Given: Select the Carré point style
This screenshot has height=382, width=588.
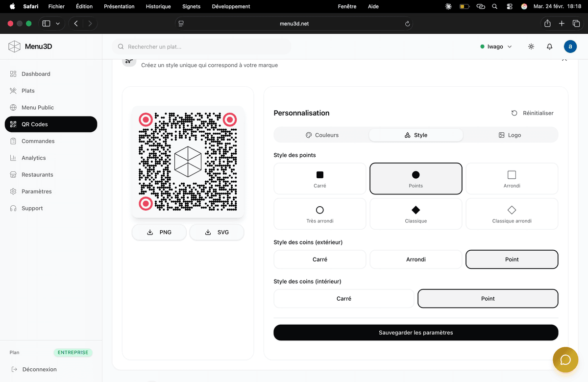Looking at the screenshot, I should [319, 179].
